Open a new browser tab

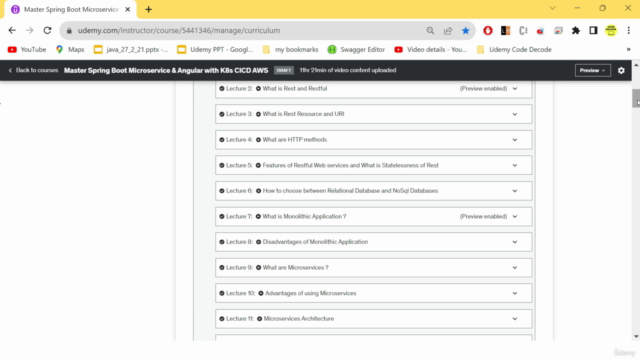[x=149, y=9]
